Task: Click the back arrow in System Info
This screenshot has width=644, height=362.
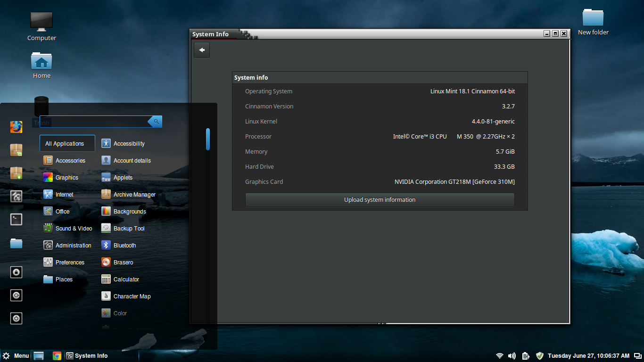Action: point(202,50)
